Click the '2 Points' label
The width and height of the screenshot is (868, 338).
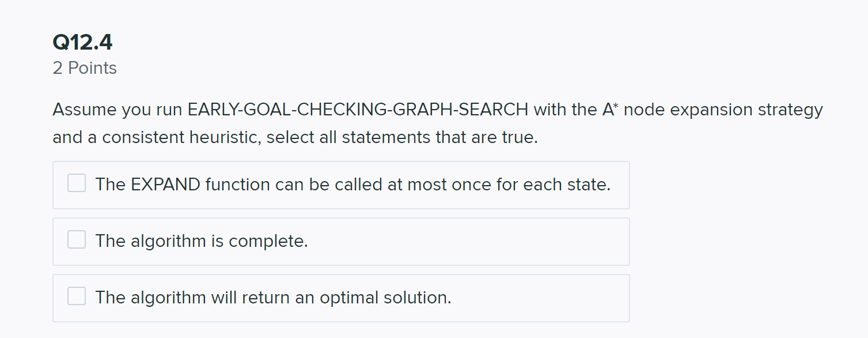click(x=85, y=68)
